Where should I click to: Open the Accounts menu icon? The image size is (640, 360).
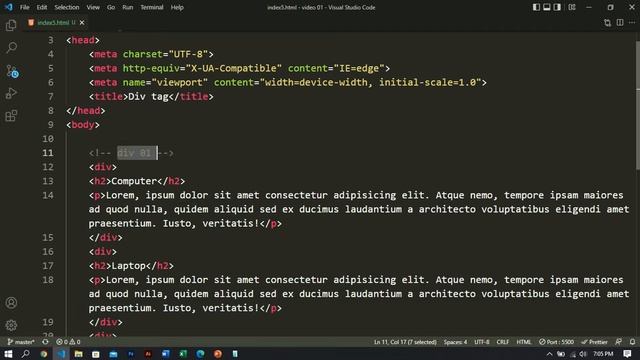11,302
